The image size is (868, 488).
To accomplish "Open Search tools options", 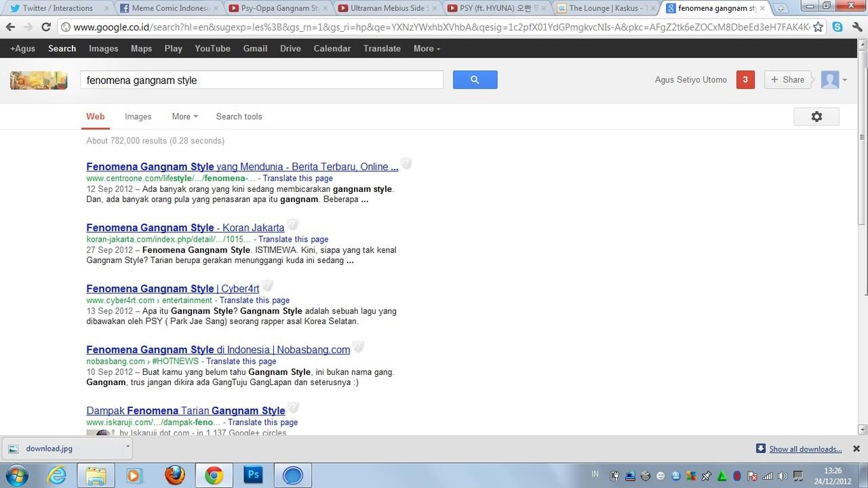I will [239, 117].
